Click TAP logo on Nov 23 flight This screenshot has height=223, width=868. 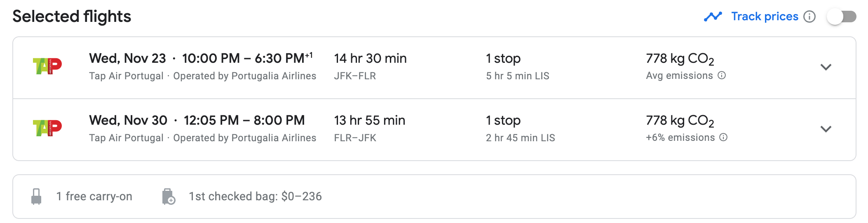(x=47, y=66)
